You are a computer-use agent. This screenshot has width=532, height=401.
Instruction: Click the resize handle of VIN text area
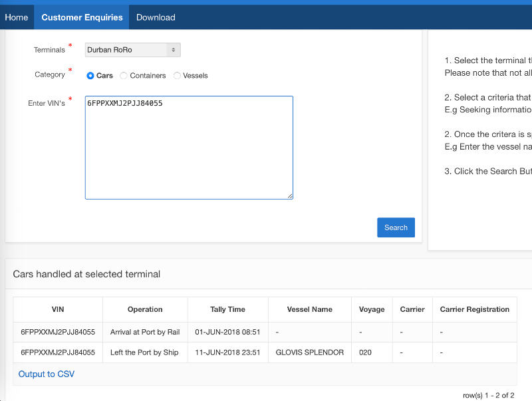click(x=290, y=196)
